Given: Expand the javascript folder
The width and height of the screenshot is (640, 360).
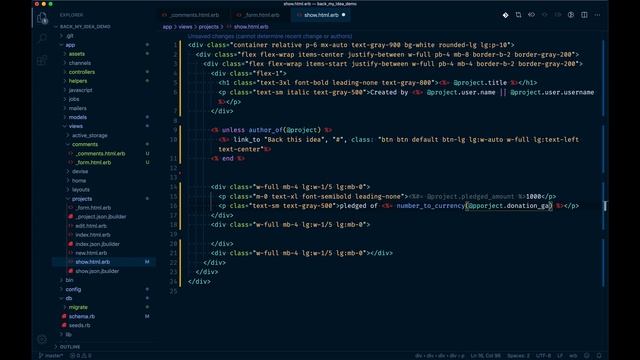Looking at the screenshot, I should [x=80, y=90].
